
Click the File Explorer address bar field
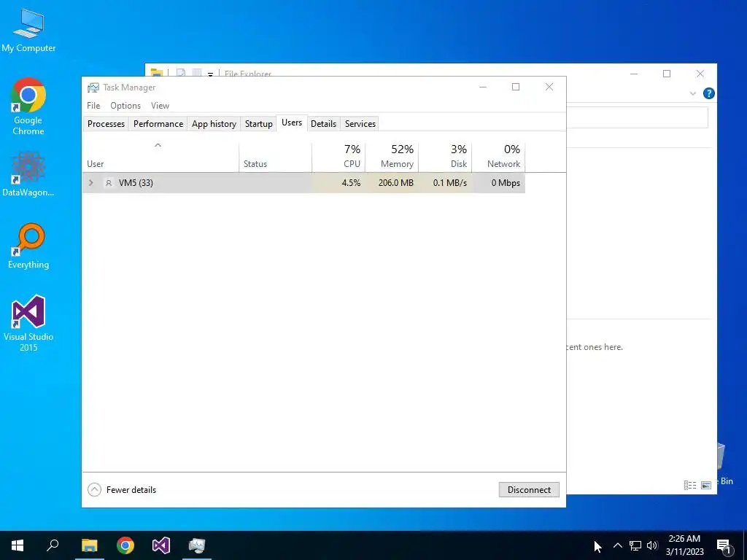point(637,117)
